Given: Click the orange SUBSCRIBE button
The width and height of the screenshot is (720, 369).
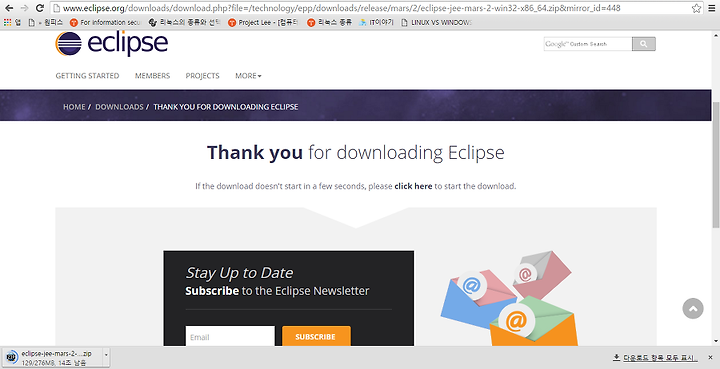Looking at the screenshot, I should pos(316,336).
